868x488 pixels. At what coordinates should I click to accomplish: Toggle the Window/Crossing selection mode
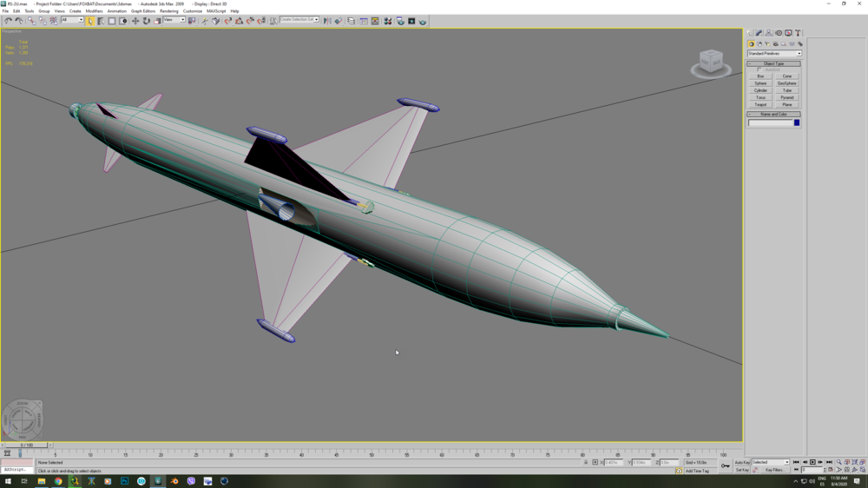tap(123, 21)
